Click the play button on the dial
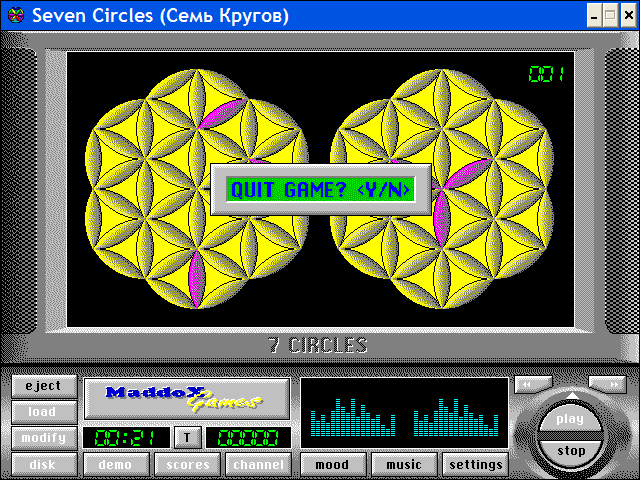Screen dimensions: 640x480 (570, 418)
